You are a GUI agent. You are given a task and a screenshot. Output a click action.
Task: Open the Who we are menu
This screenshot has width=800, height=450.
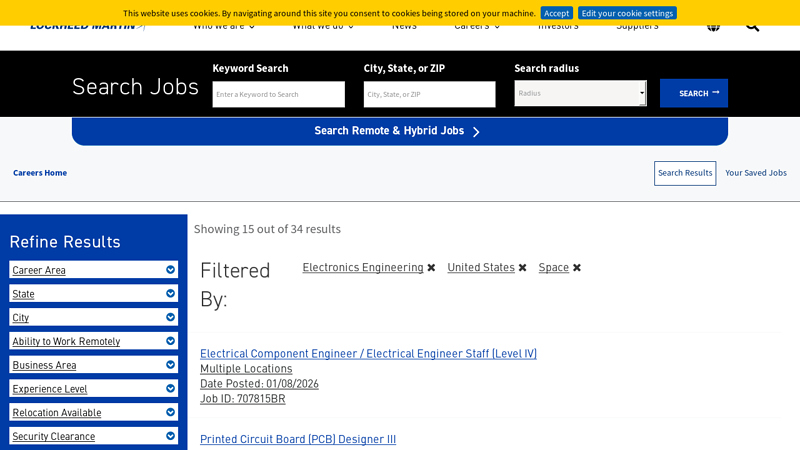223,27
